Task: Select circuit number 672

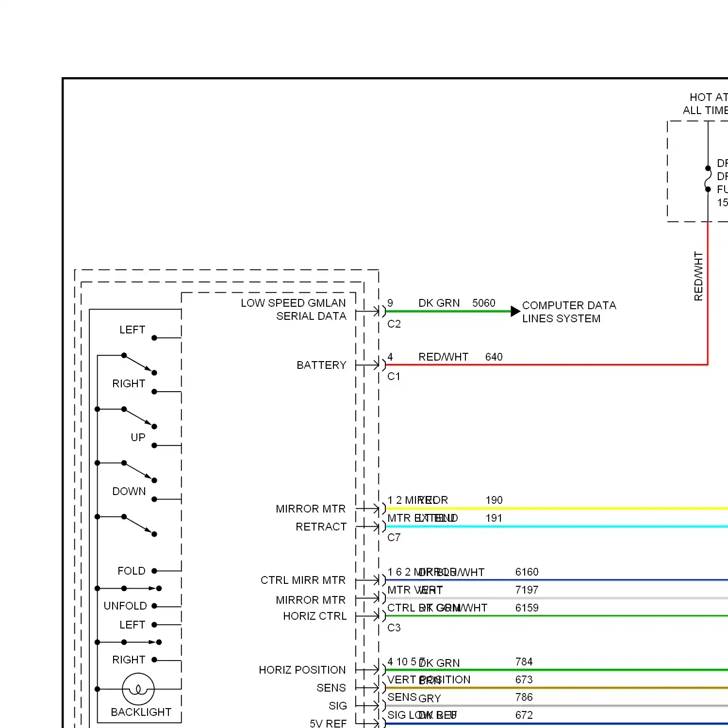Action: 524,715
